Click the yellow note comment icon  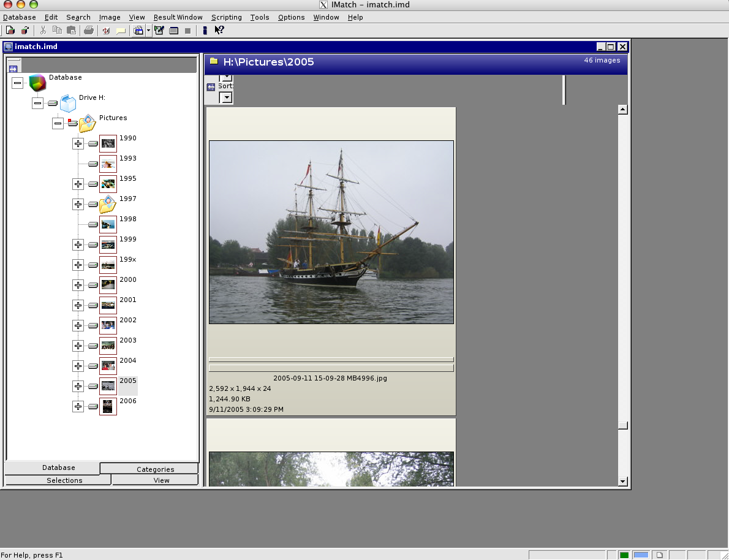point(121,31)
